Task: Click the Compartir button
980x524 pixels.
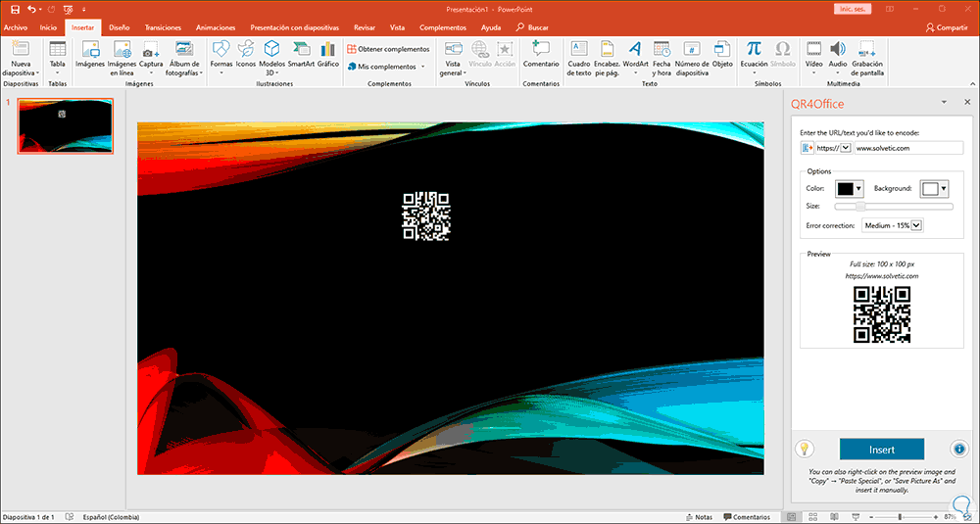Action: pos(946,28)
